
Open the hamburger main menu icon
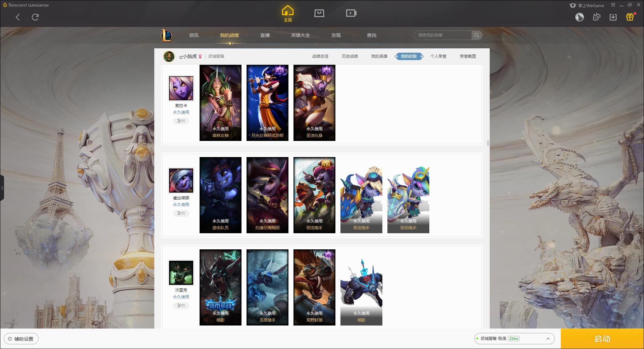tap(613, 5)
